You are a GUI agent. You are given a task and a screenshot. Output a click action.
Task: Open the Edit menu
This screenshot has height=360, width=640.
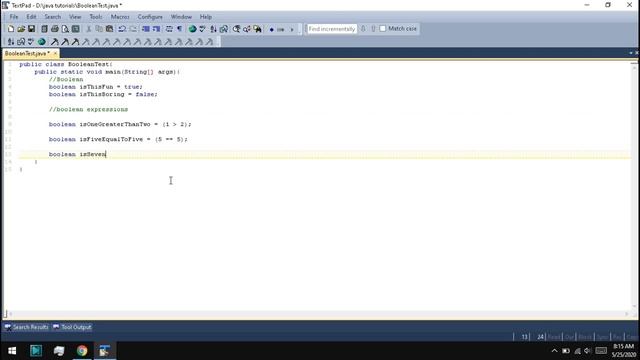point(31,17)
